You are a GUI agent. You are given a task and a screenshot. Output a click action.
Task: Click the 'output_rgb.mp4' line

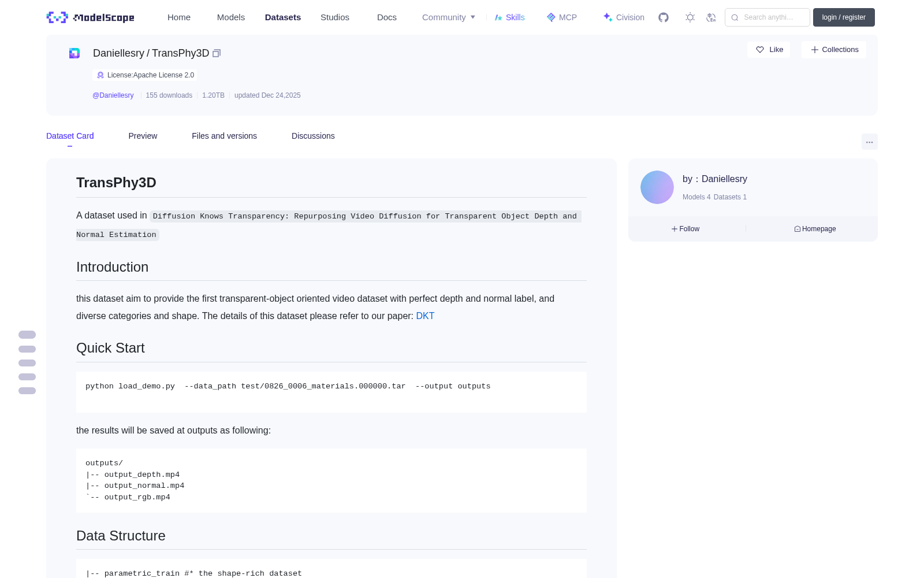(128, 497)
